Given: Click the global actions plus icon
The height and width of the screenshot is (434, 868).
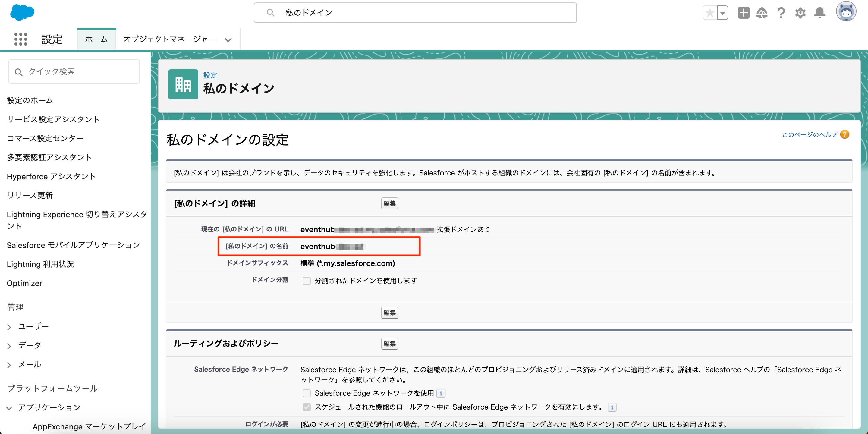Looking at the screenshot, I should point(743,13).
